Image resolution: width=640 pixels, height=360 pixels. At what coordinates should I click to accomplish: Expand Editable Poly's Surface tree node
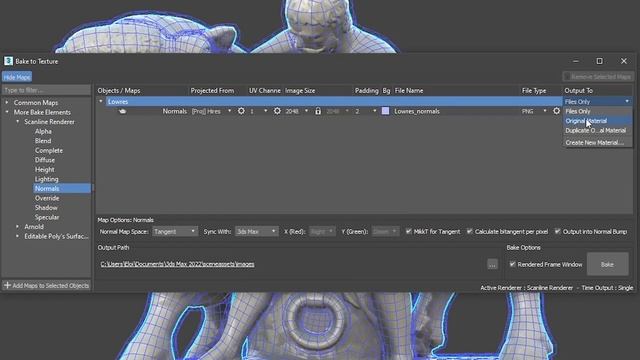click(x=18, y=236)
